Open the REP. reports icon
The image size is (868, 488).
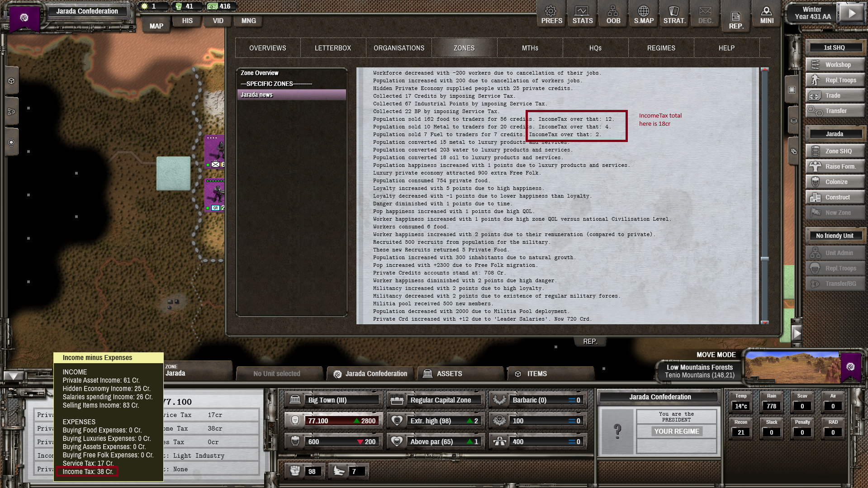(x=736, y=20)
